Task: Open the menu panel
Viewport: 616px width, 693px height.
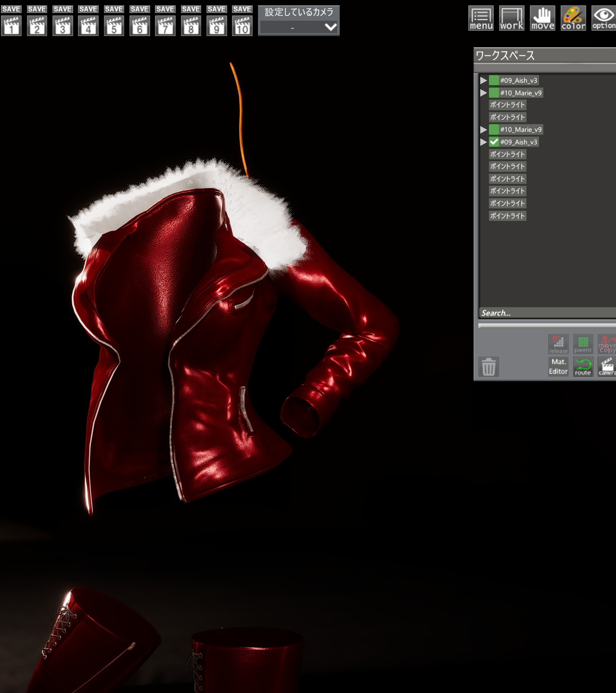Action: pyautogui.click(x=481, y=19)
